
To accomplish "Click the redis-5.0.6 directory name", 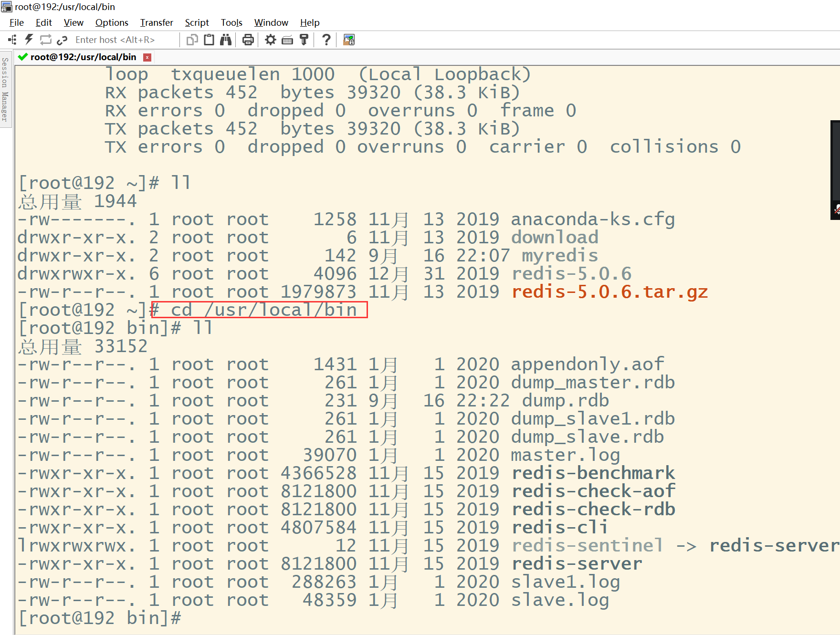I will [x=571, y=273].
